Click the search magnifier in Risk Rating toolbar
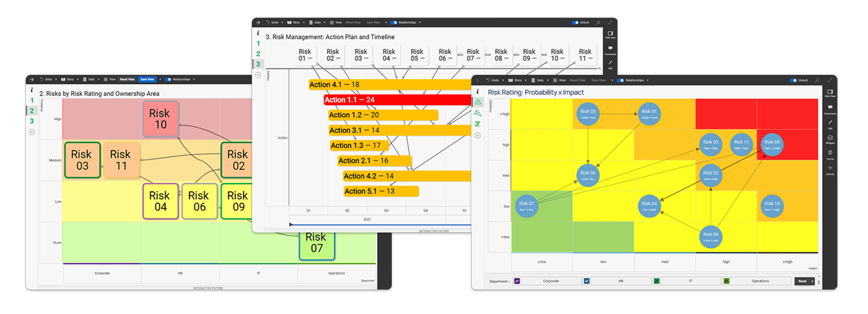Image resolution: width=868 pixels, height=314 pixels. [x=818, y=81]
